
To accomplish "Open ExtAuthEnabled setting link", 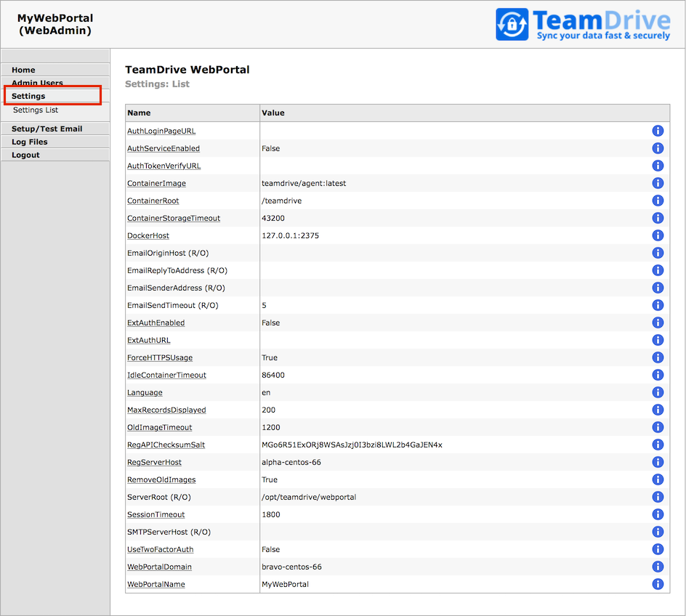I will coord(156,323).
